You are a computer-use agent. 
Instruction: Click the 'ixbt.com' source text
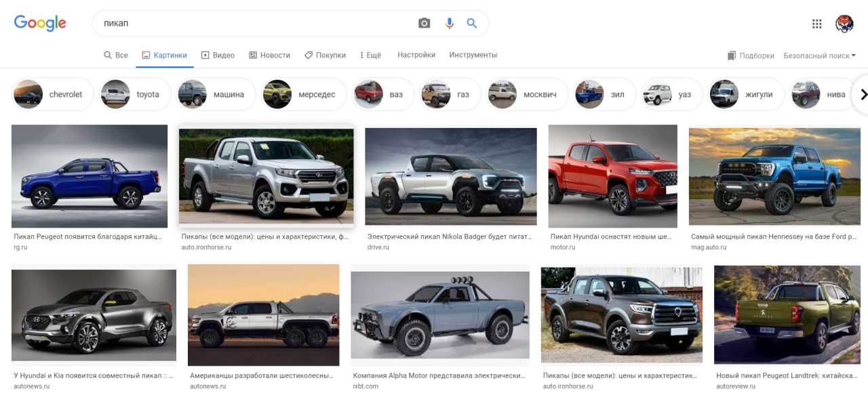click(x=366, y=386)
